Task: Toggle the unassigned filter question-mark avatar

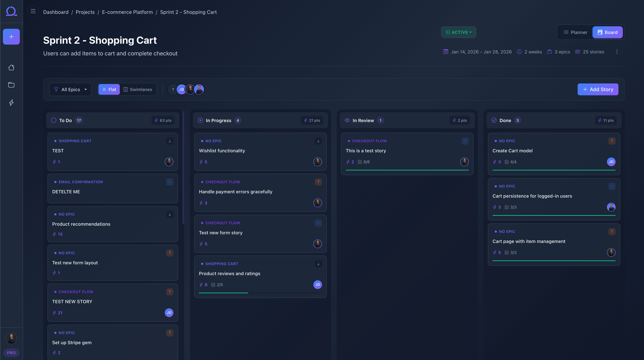Action: click(173, 89)
